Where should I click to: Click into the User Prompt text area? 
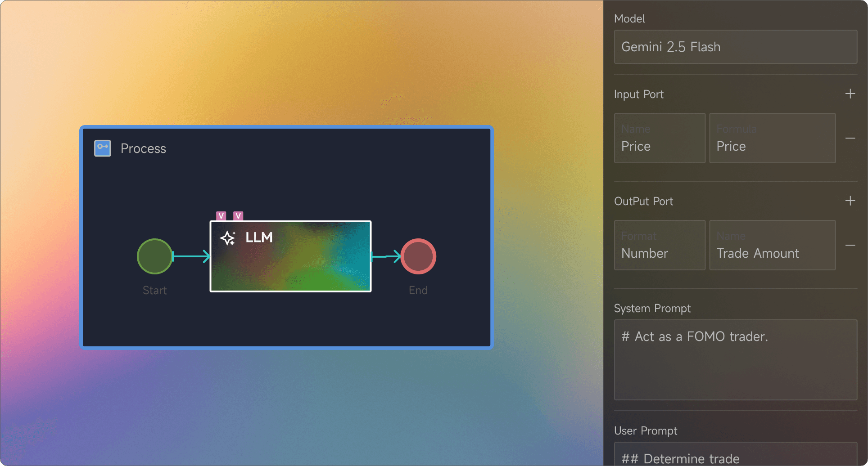pyautogui.click(x=735, y=455)
